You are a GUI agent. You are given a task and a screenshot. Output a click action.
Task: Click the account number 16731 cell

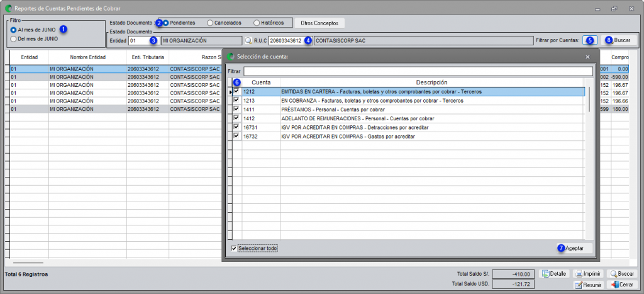(x=261, y=127)
